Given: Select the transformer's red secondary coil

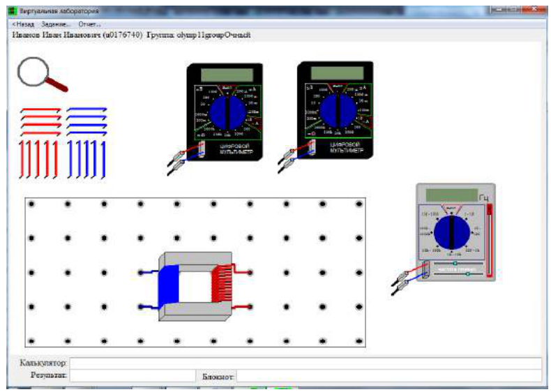Looking at the screenshot, I should 221,283.
